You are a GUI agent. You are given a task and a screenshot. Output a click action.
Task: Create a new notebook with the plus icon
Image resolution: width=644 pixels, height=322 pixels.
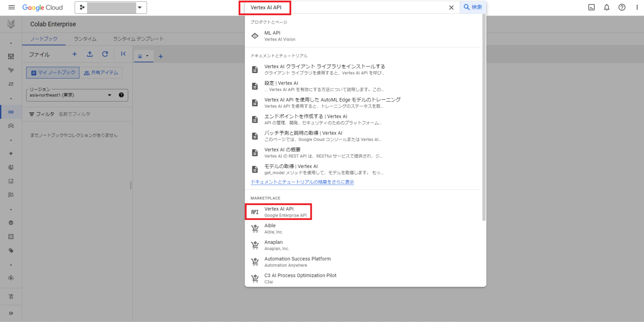pyautogui.click(x=74, y=54)
